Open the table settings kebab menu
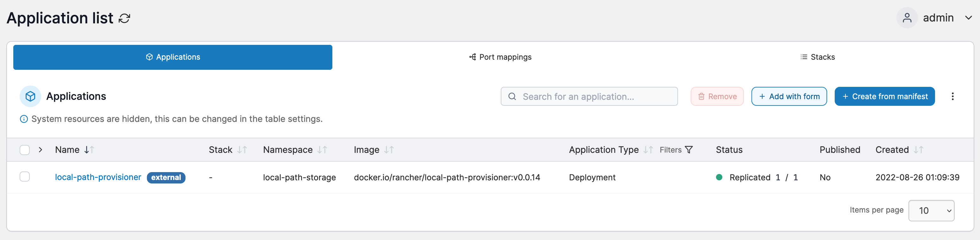This screenshot has width=980, height=240. coord(952,96)
